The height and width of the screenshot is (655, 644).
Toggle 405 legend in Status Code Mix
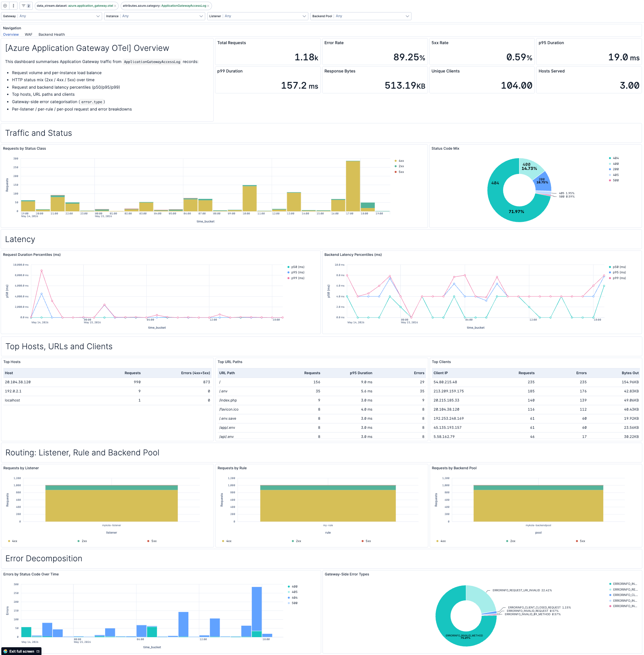point(614,175)
